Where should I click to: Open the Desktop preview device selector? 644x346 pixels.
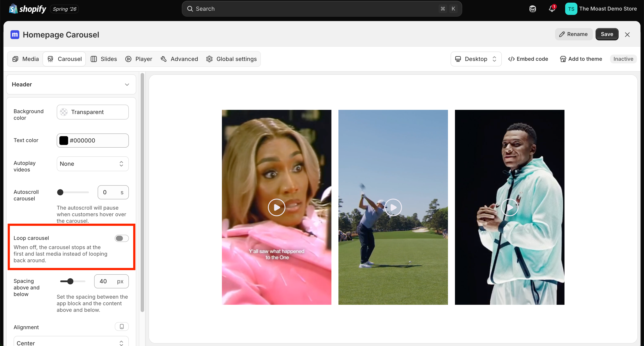click(x=476, y=59)
